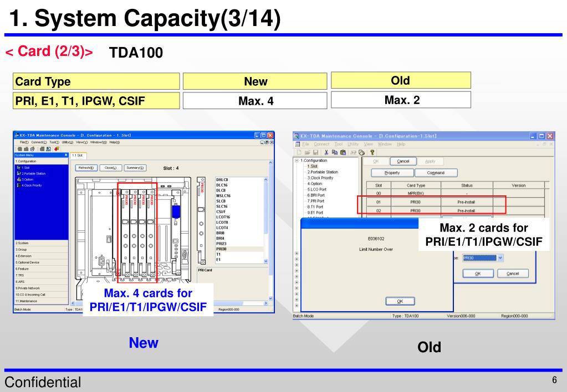Expand 3.Group section in System Menu

[x=41, y=250]
